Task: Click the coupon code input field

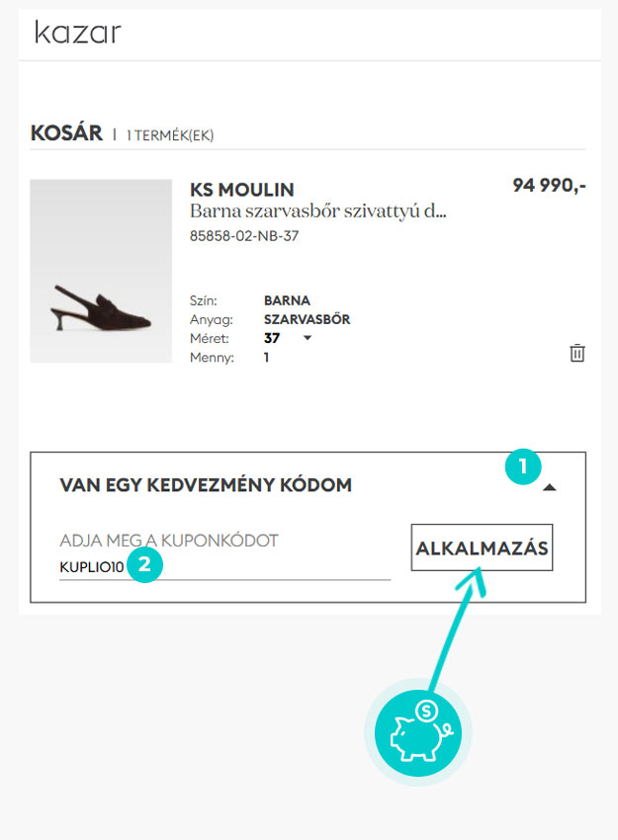Action: click(x=224, y=568)
